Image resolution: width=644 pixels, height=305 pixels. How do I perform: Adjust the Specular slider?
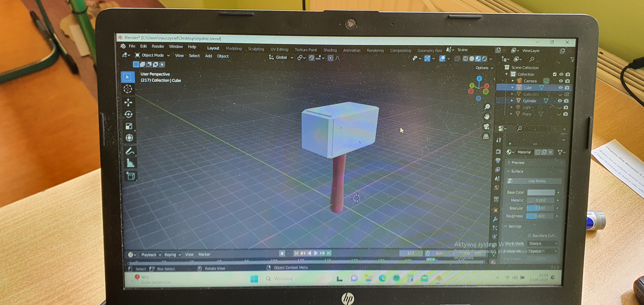pos(540,208)
